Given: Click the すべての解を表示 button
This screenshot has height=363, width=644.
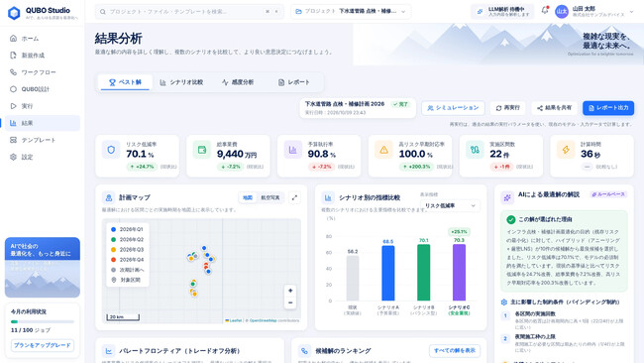Looking at the screenshot, I should [x=455, y=351].
